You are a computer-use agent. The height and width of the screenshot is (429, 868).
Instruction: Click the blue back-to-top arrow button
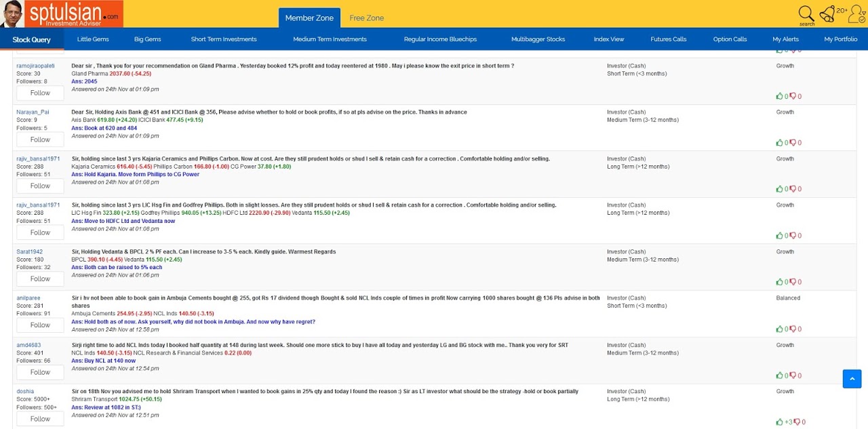tap(852, 379)
